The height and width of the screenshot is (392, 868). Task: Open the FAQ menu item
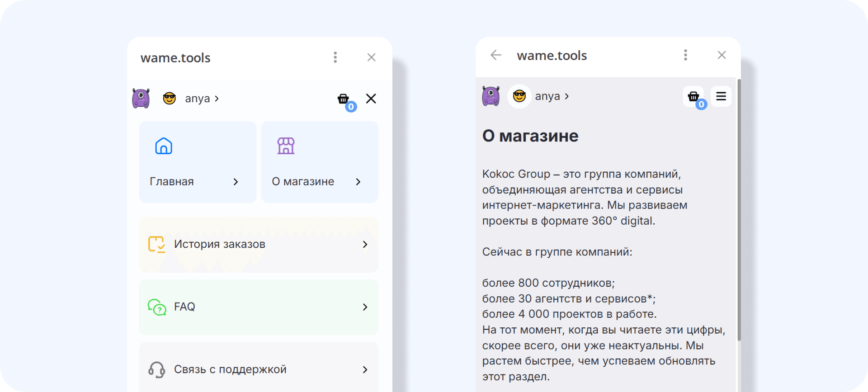(259, 307)
